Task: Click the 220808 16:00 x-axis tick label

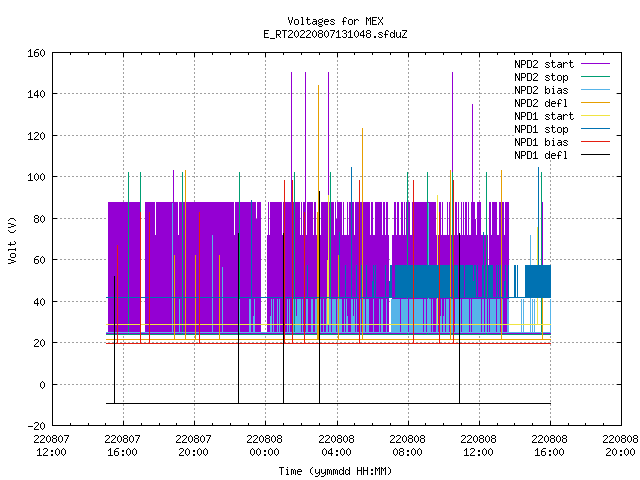Action: click(x=549, y=446)
